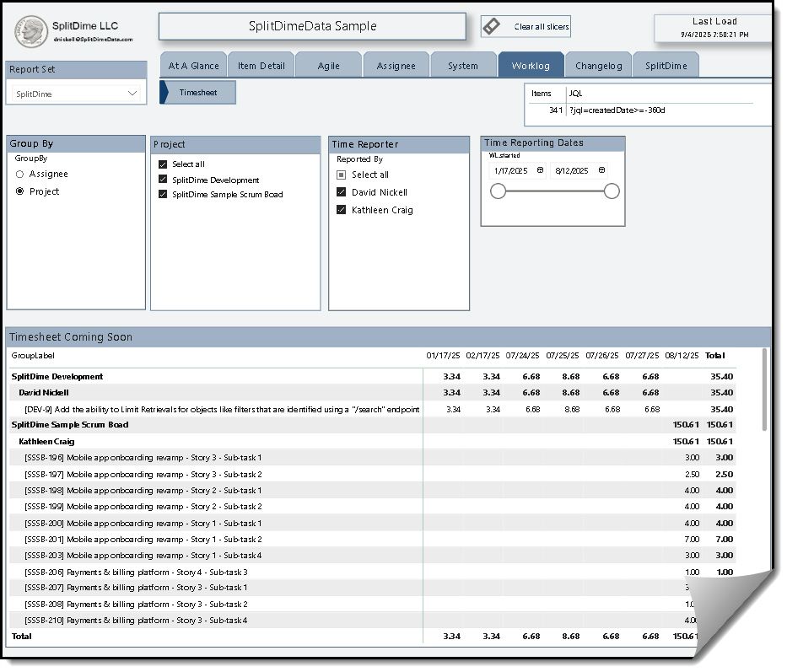Click the start date input field 1/17/2025
This screenshot has width=787, height=672.
[511, 170]
